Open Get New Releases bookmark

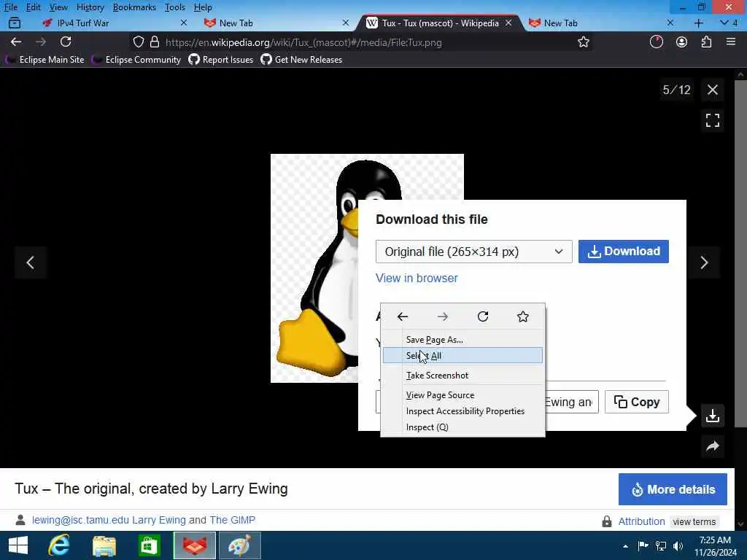[301, 60]
